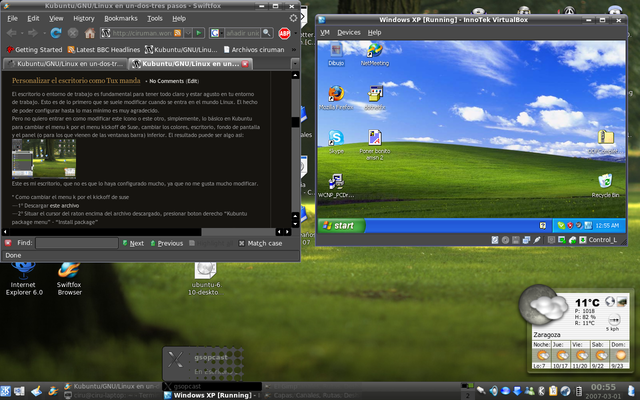Image resolution: width=640 pixels, height=400 pixels.
Task: Switch to the gsopcast taskbar entry
Action: 212,386
